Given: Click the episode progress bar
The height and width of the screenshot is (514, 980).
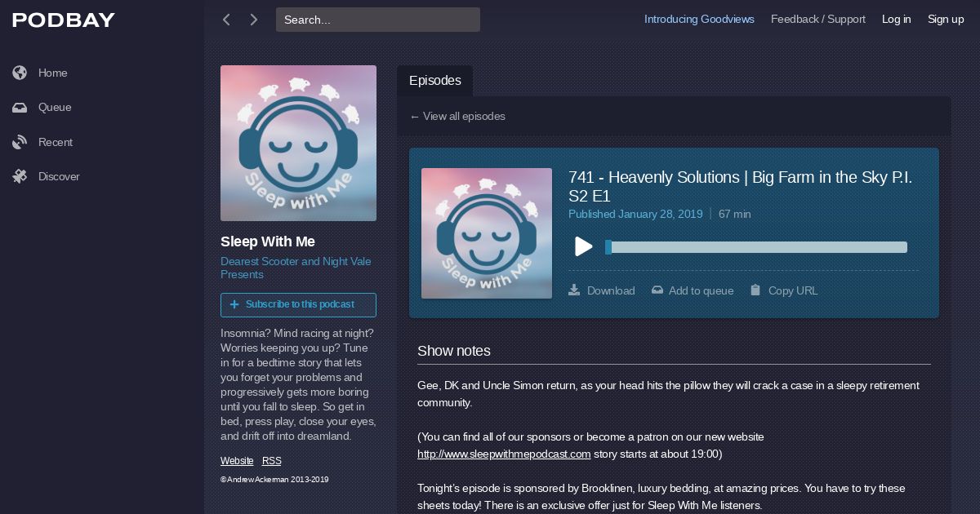Looking at the screenshot, I should (756, 247).
